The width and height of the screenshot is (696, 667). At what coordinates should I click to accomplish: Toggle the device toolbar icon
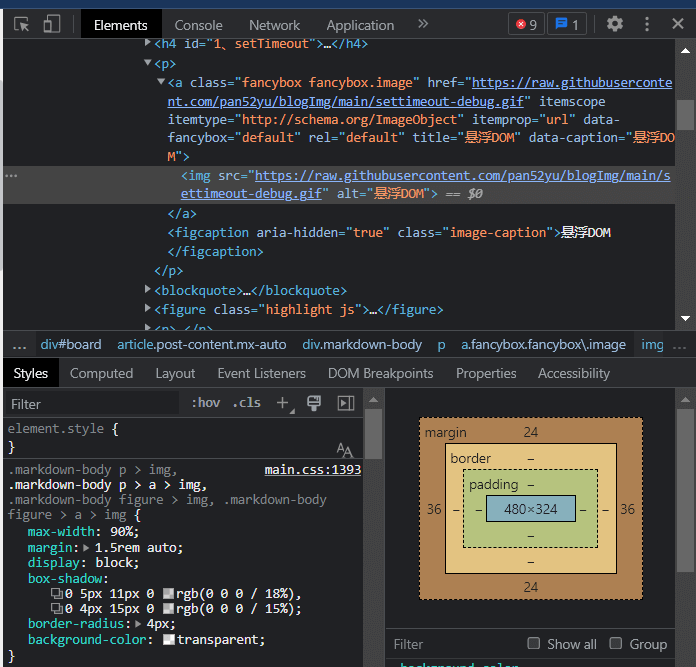pyautogui.click(x=52, y=24)
